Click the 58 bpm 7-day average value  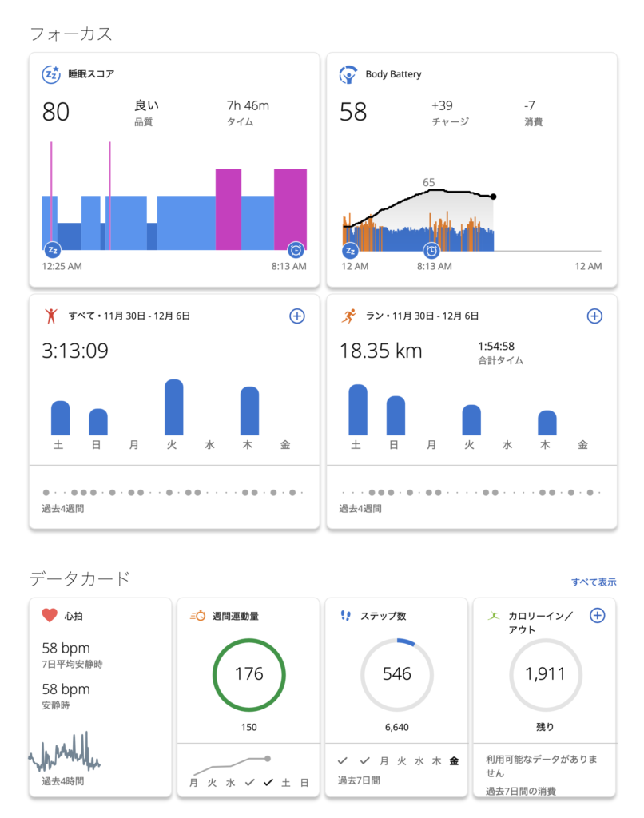[x=66, y=648]
